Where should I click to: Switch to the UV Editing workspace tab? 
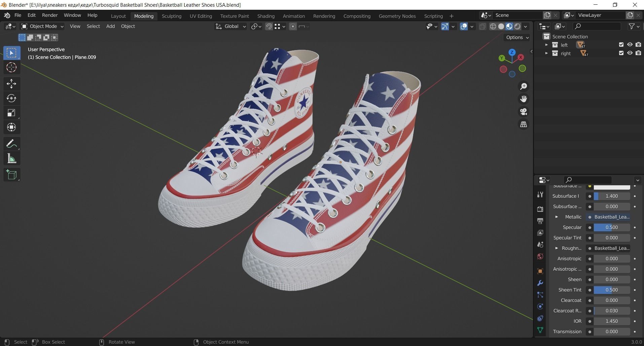coord(201,16)
